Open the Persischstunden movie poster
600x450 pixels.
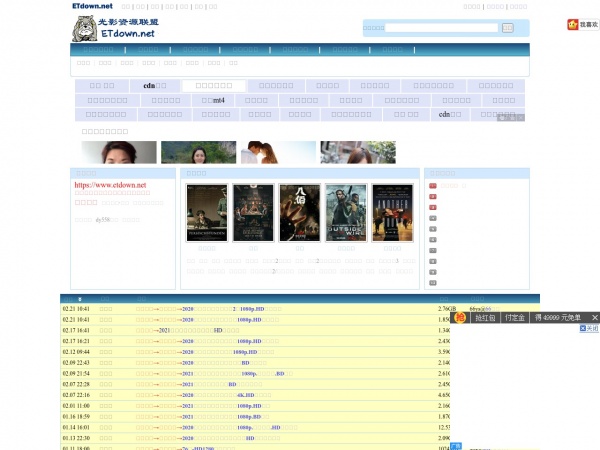point(207,213)
